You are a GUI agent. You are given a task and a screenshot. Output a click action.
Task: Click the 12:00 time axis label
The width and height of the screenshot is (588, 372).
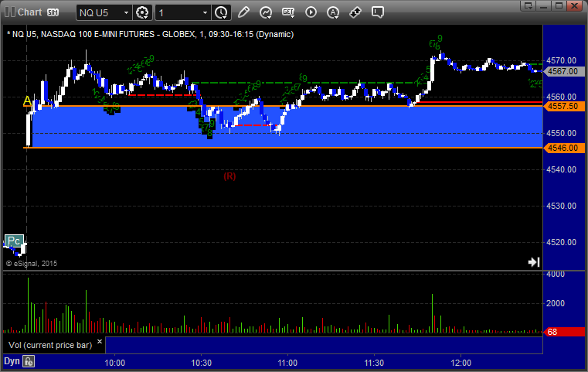tap(461, 363)
